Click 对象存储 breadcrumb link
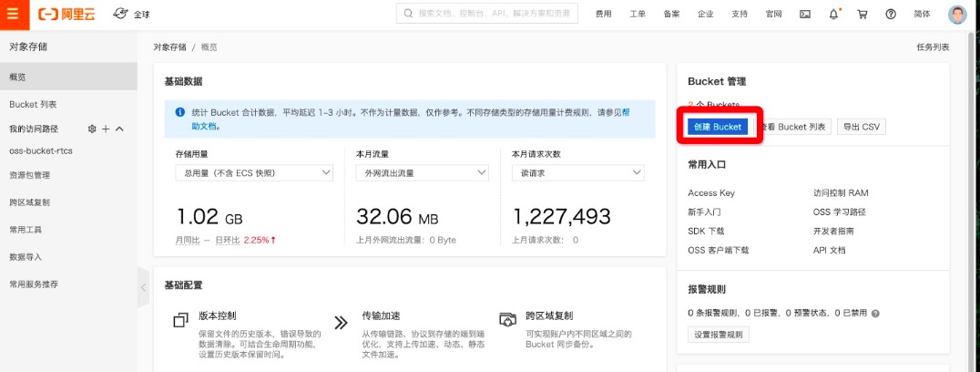The image size is (980, 372). tap(170, 46)
